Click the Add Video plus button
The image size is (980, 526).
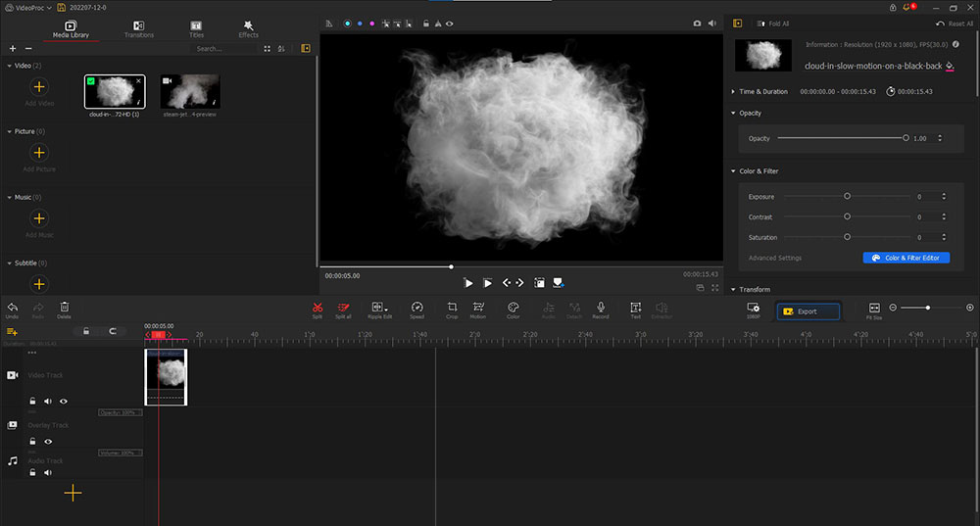[39, 87]
